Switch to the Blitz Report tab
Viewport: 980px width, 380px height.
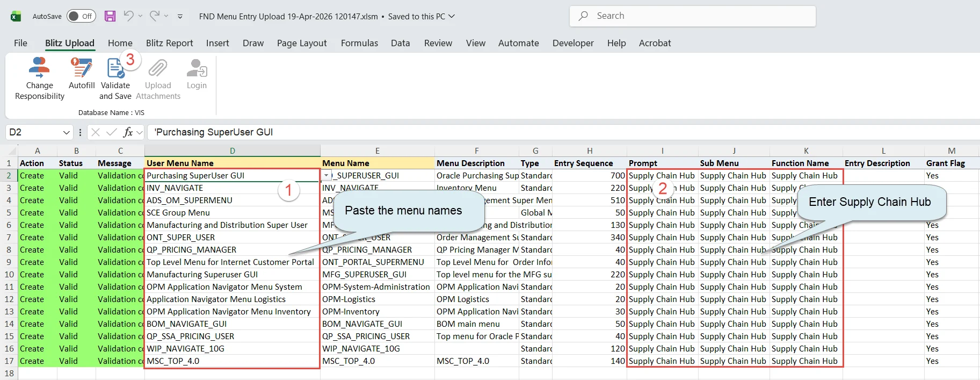coord(169,43)
